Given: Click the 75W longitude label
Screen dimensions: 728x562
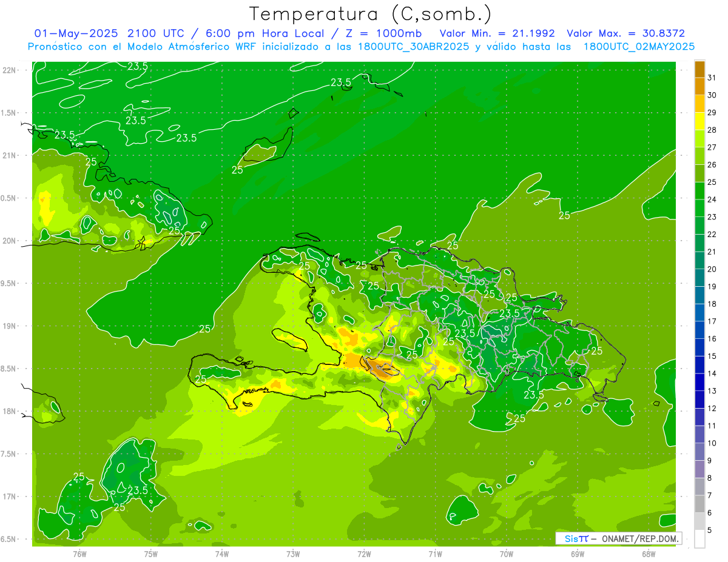Looking at the screenshot, I should 151,554.
